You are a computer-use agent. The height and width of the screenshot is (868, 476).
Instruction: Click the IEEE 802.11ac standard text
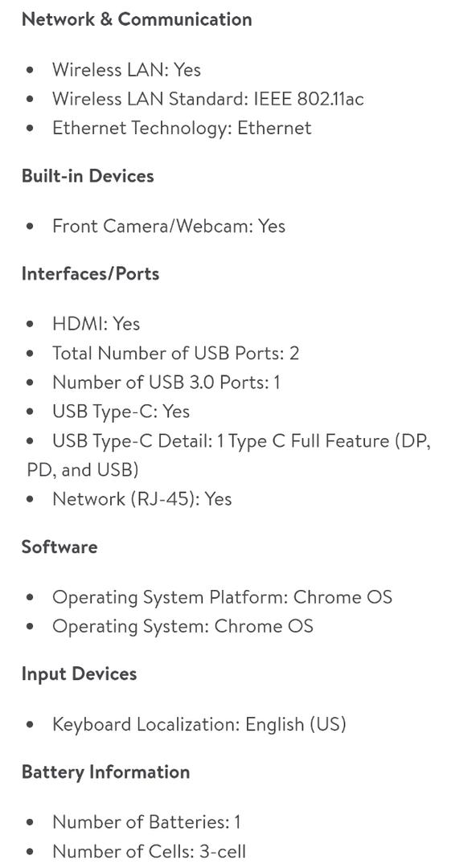coord(309,99)
